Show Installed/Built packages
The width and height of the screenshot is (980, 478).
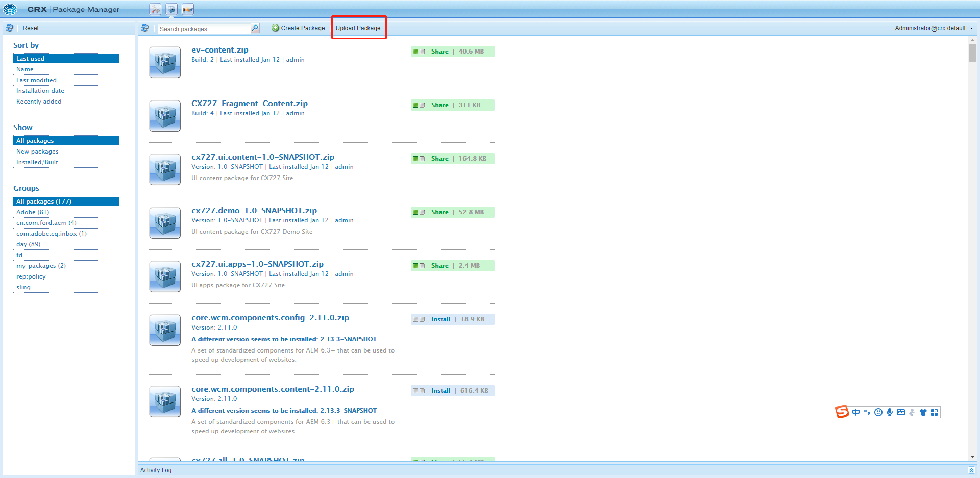pyautogui.click(x=66, y=162)
